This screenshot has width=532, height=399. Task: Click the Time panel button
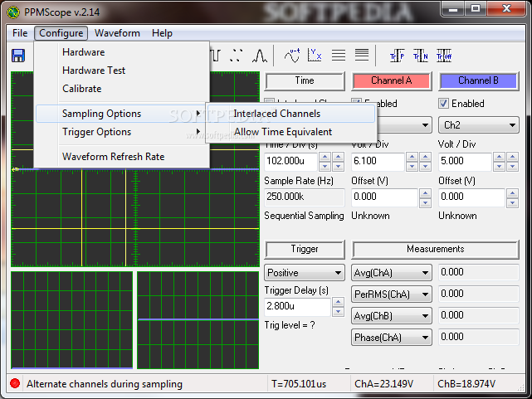point(305,80)
